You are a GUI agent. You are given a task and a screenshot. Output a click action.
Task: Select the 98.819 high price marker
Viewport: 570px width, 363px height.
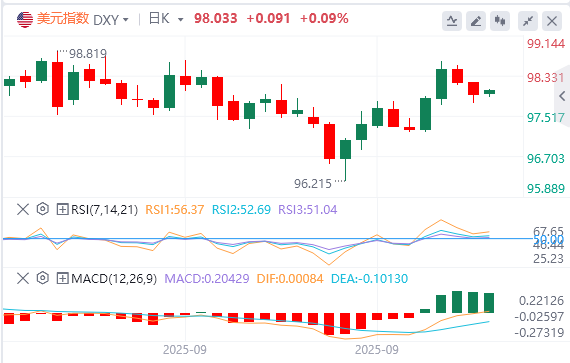pos(88,54)
